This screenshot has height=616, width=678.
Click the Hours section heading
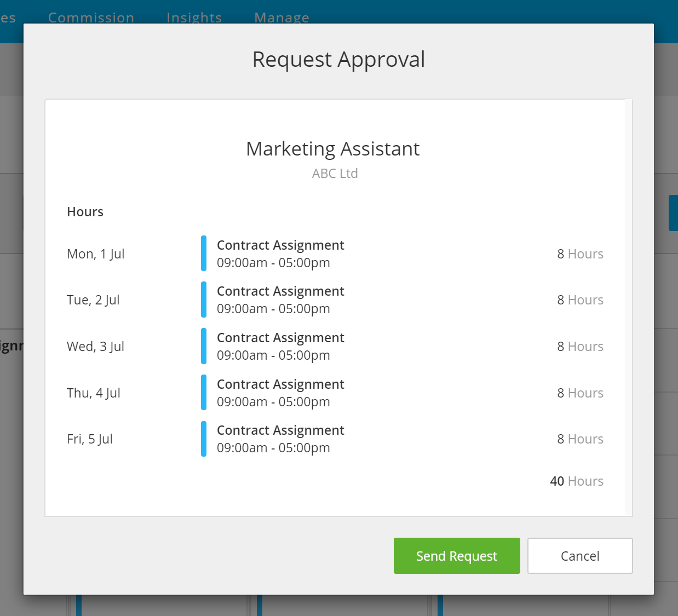click(x=85, y=212)
